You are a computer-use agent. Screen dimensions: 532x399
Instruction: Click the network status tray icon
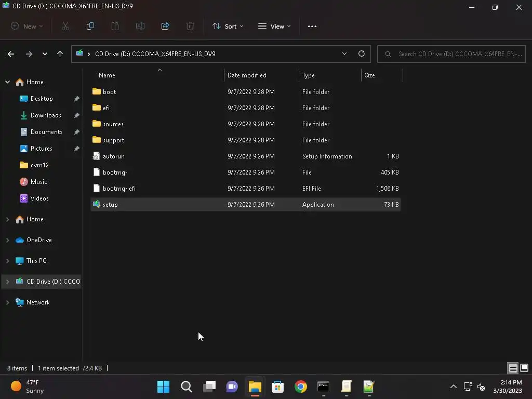point(468,387)
